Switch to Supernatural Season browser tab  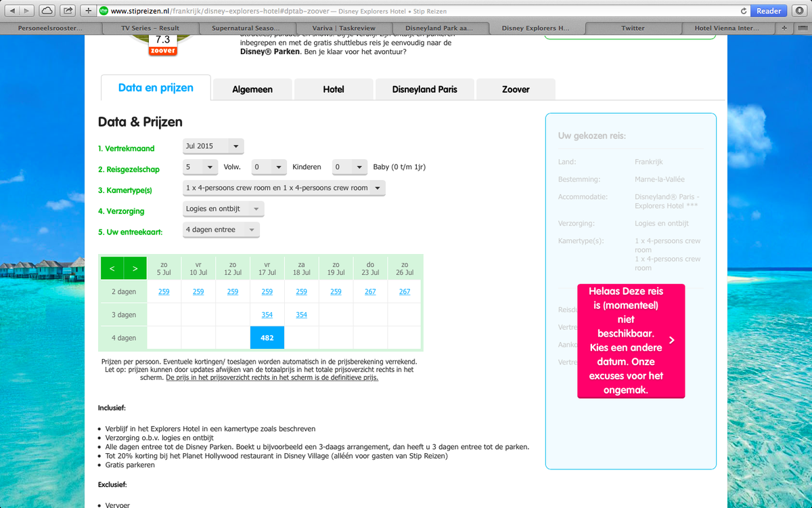(247, 28)
